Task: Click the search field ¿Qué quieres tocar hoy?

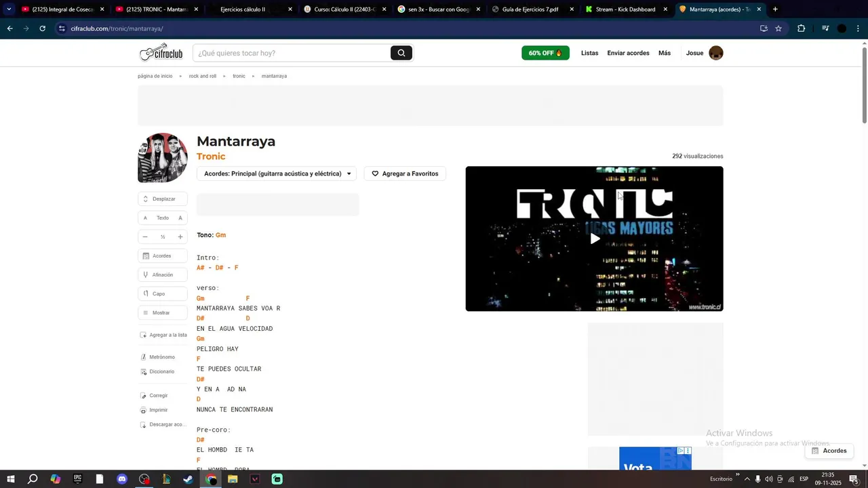Action: point(292,53)
